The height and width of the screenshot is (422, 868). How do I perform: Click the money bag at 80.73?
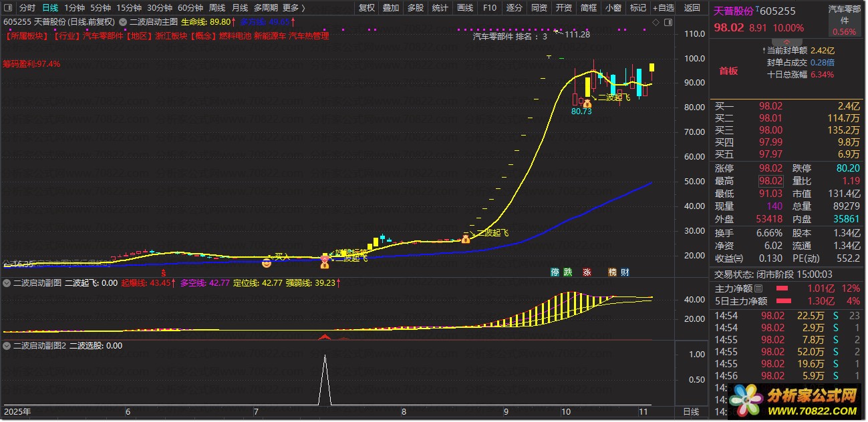pos(587,103)
